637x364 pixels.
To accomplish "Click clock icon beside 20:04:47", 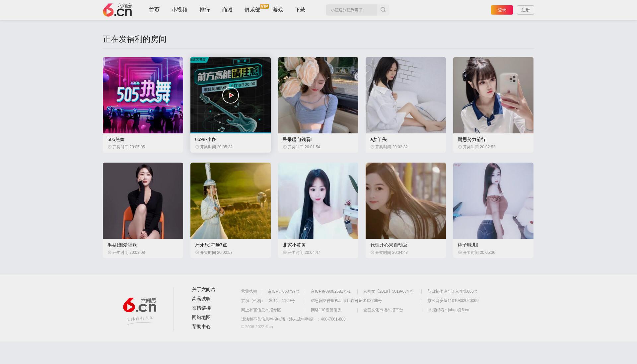I will point(285,253).
